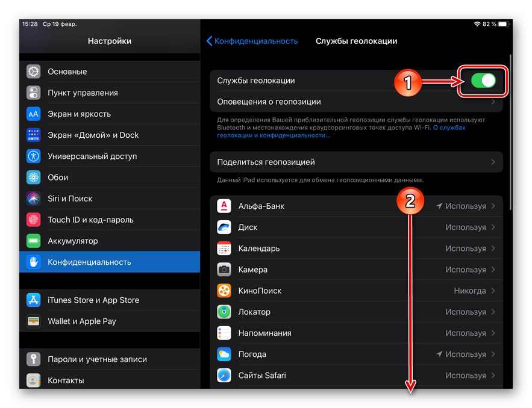The image size is (532, 408).
Task: Go back to Конфиденциальность
Action: pos(252,41)
